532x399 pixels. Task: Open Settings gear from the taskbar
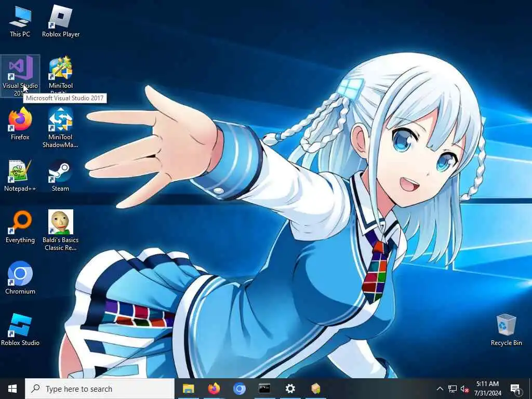[290, 389]
